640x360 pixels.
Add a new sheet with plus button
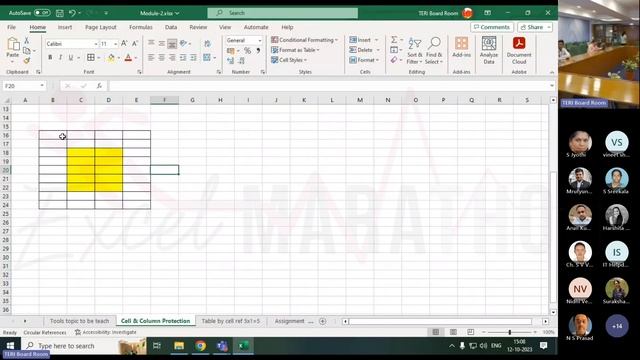pos(322,321)
